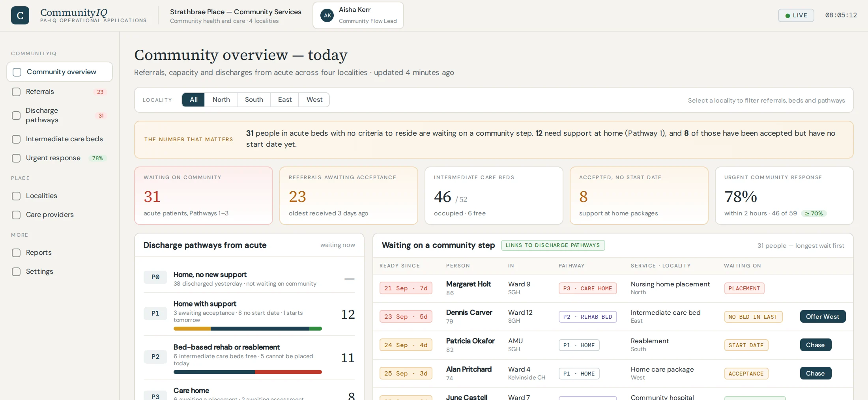The image size is (868, 400).
Task: Click the Intermediate care beds sidebar icon
Action: (16, 139)
